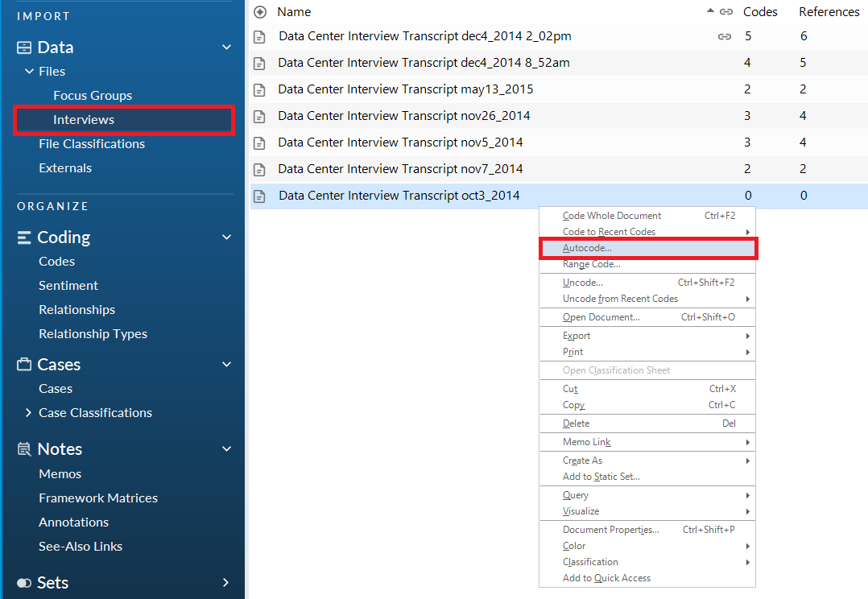Select Sentiment under the Coding section
868x599 pixels.
(x=68, y=285)
